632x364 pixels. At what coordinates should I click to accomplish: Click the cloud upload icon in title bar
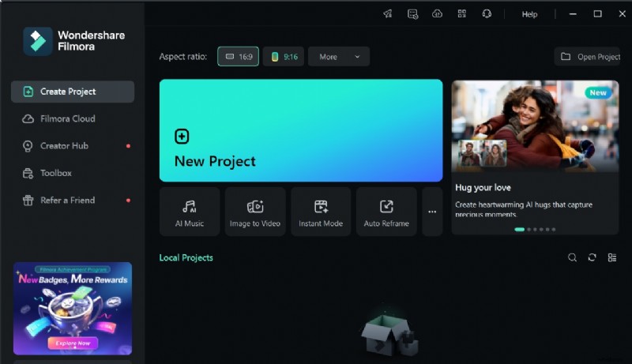click(437, 14)
